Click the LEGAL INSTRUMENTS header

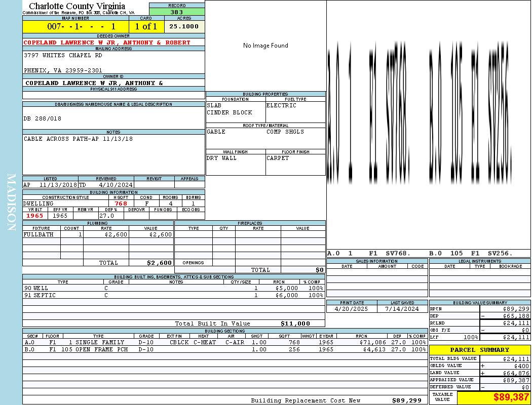[480, 261]
